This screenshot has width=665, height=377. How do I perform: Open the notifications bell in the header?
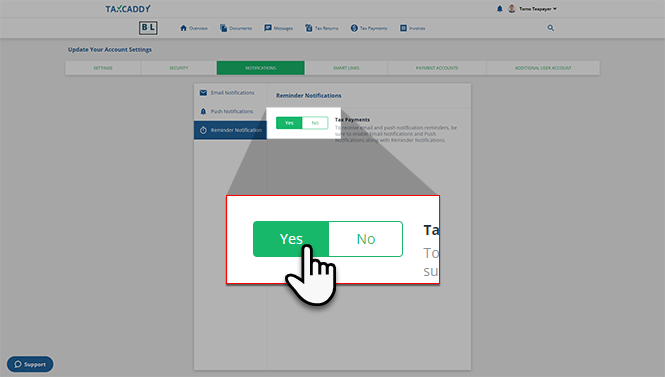(x=500, y=8)
